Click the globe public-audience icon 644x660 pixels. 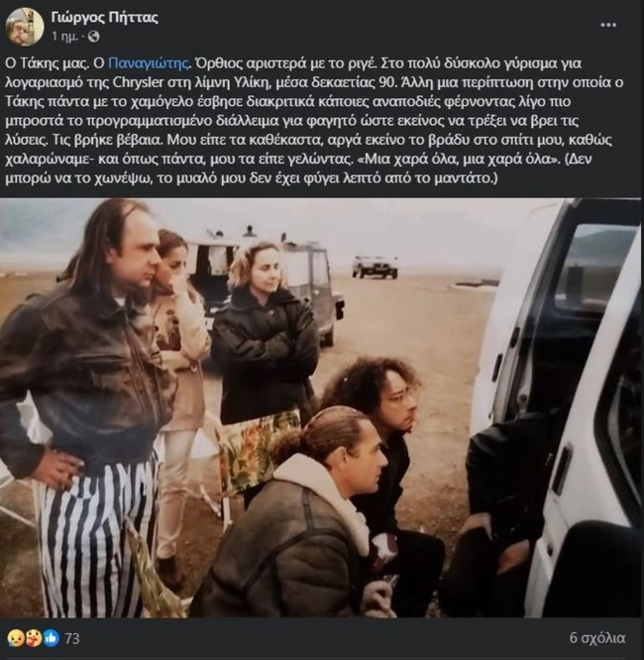94,37
